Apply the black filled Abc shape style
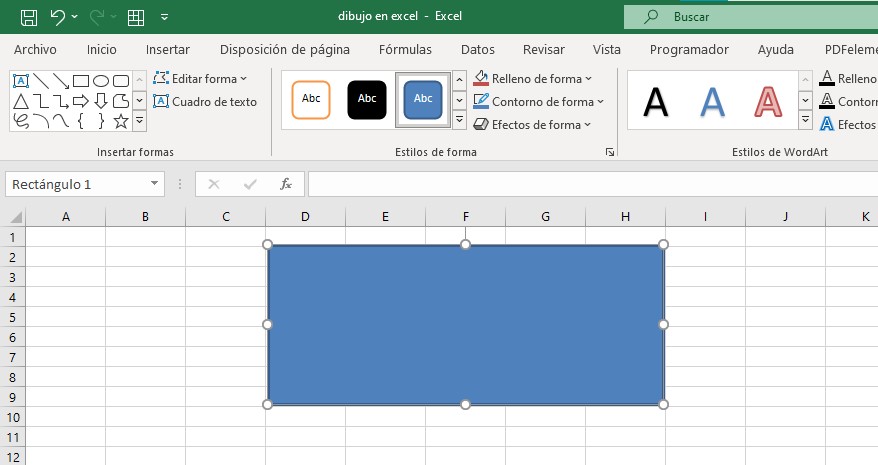Screen dimensions: 878x465 pos(367,100)
